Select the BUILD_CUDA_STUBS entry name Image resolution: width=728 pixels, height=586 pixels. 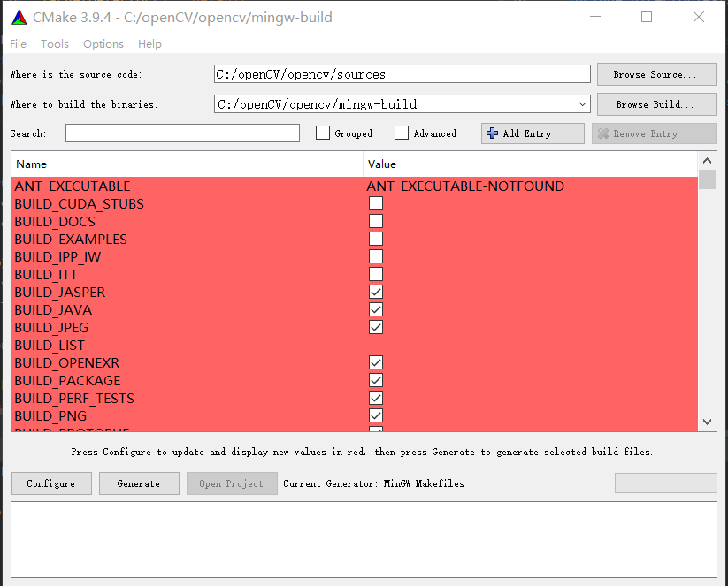[80, 203]
